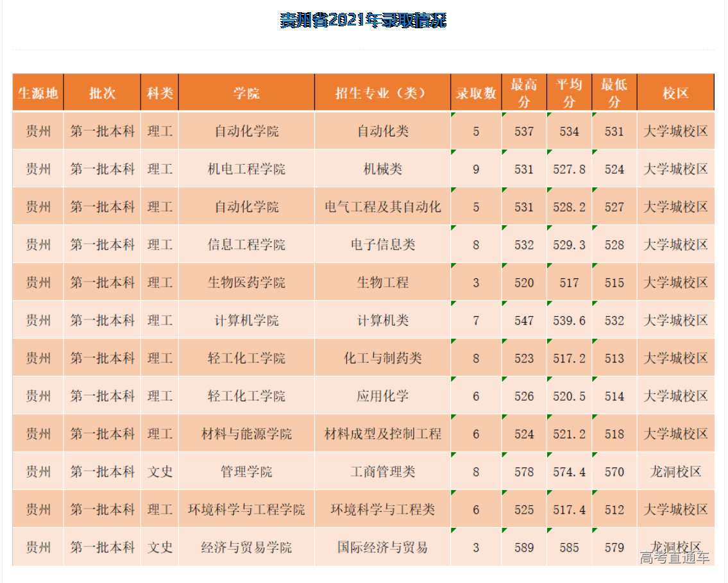Select the 工商管理类 major cell
728x583 pixels.
382,472
